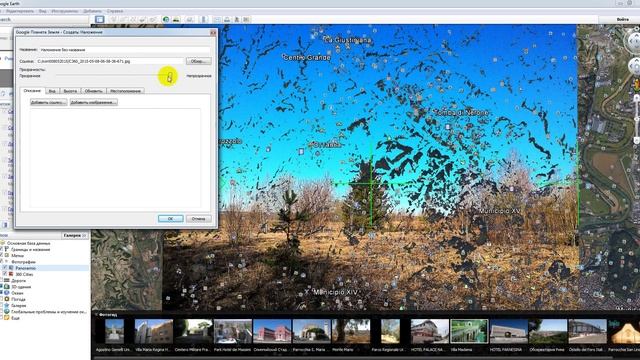Open the Monte Mario photo thumbnail

click(351, 331)
